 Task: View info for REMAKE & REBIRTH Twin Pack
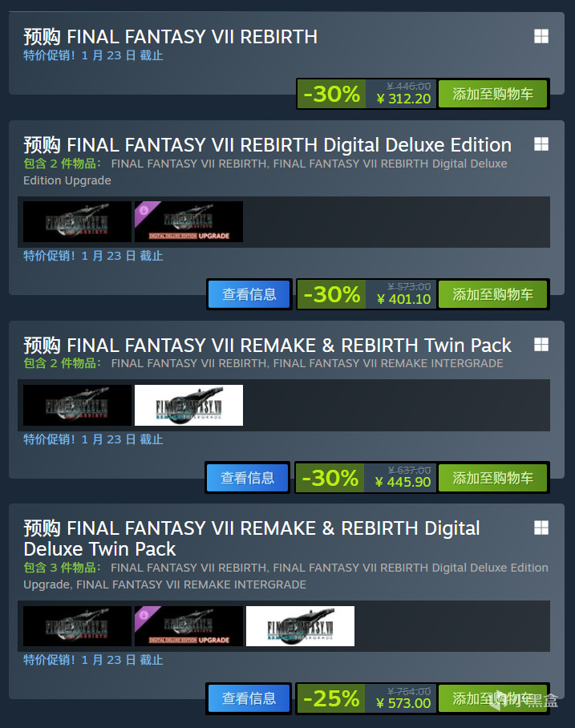click(x=248, y=478)
